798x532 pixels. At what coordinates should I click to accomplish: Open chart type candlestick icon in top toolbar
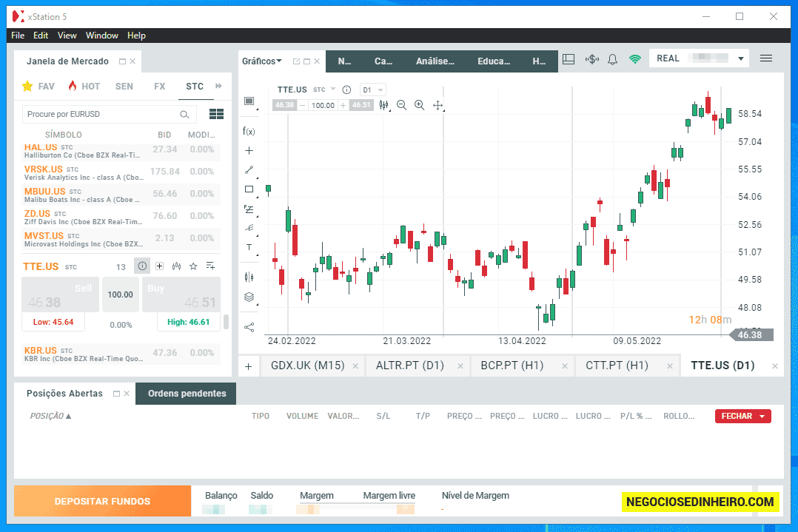point(383,105)
